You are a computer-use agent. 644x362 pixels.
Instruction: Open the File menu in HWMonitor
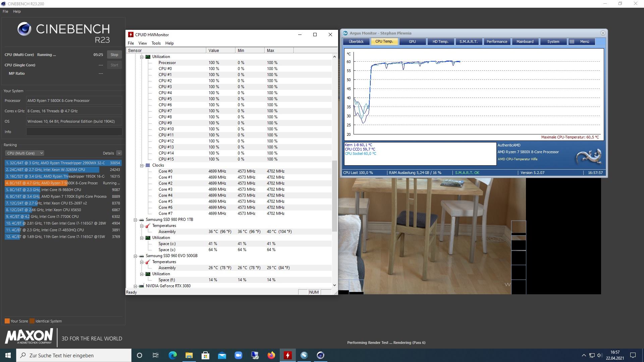tap(131, 43)
